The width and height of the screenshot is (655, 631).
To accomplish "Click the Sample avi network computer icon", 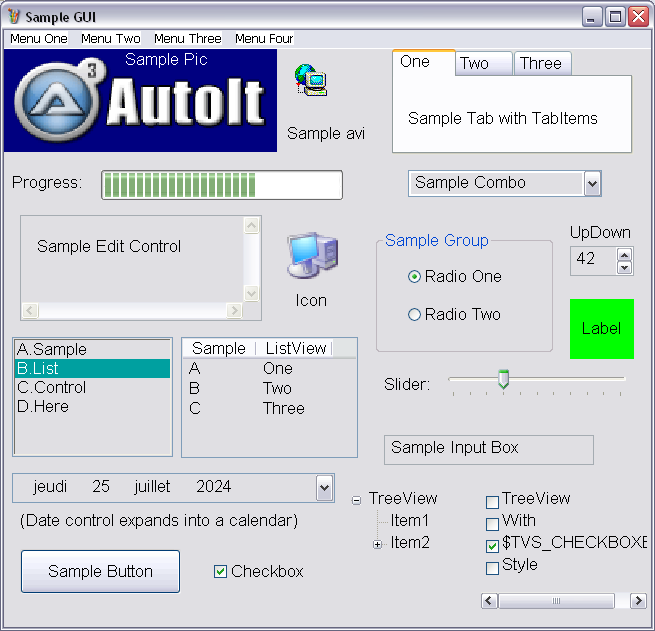I will pos(311,80).
